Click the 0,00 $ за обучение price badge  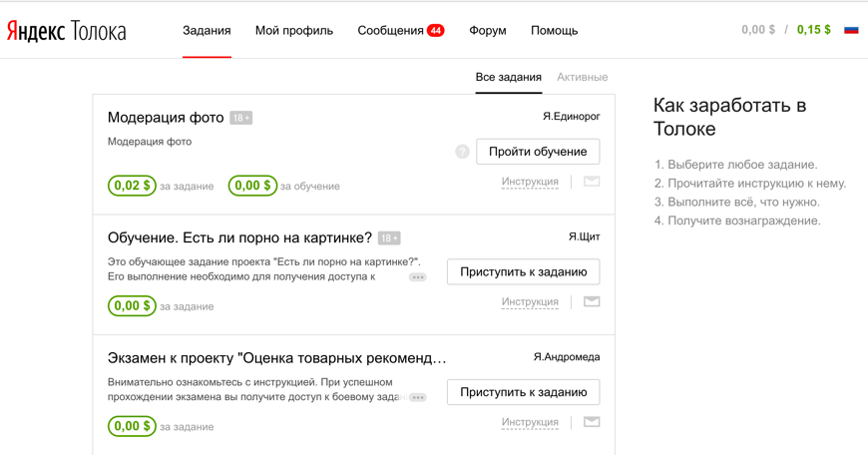(x=252, y=186)
